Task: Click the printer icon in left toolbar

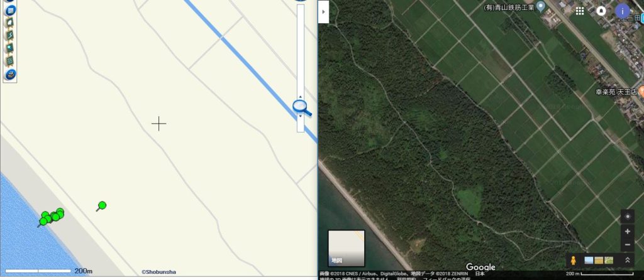Action: coord(10,75)
